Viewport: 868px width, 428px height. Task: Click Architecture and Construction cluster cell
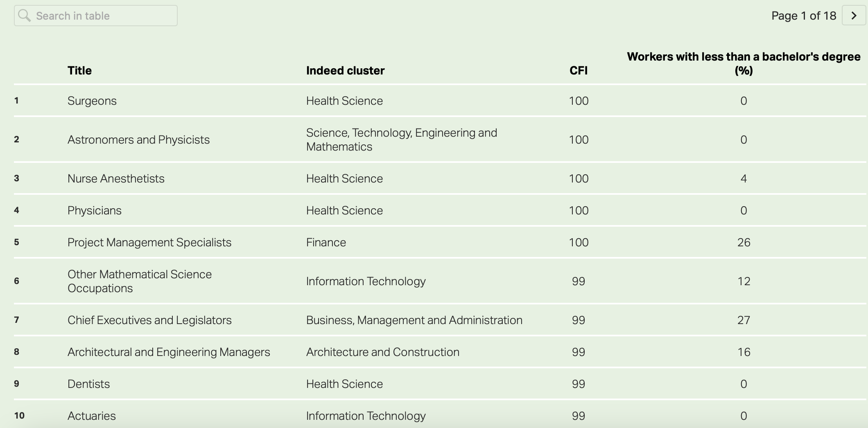[382, 352]
